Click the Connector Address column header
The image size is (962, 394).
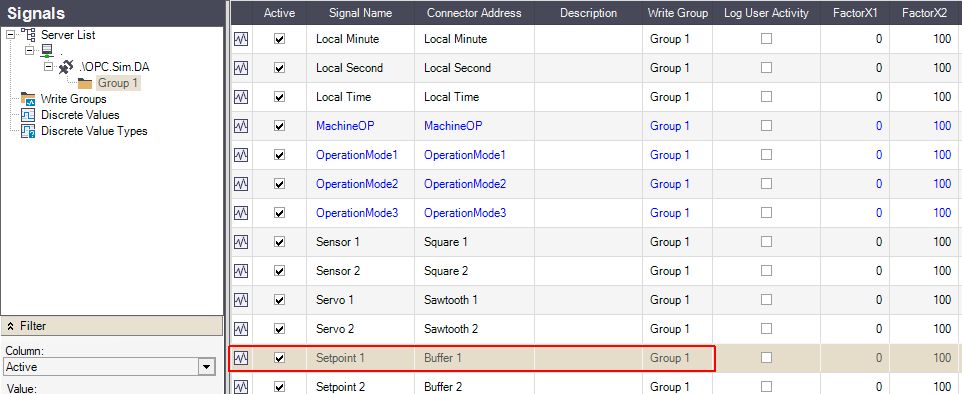click(x=474, y=13)
